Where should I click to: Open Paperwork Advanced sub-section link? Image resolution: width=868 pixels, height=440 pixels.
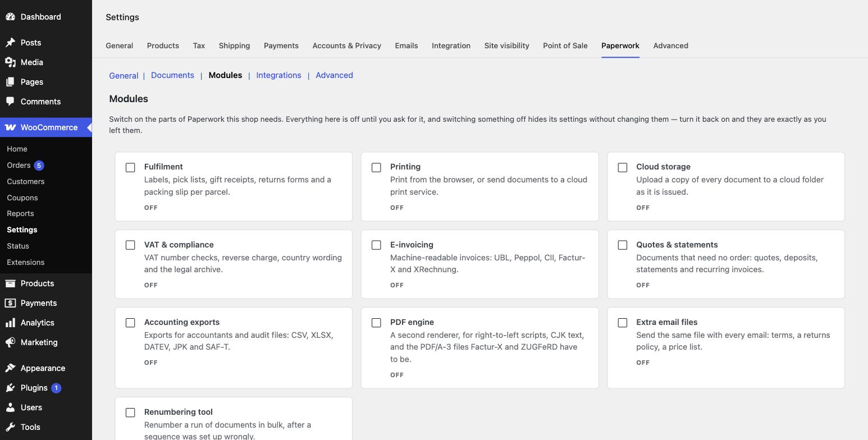coord(334,75)
